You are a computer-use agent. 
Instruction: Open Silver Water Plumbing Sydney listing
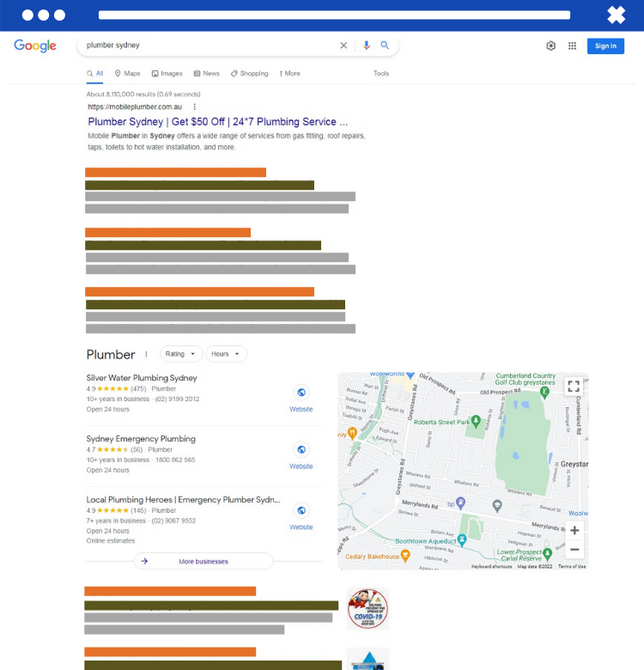tap(142, 378)
